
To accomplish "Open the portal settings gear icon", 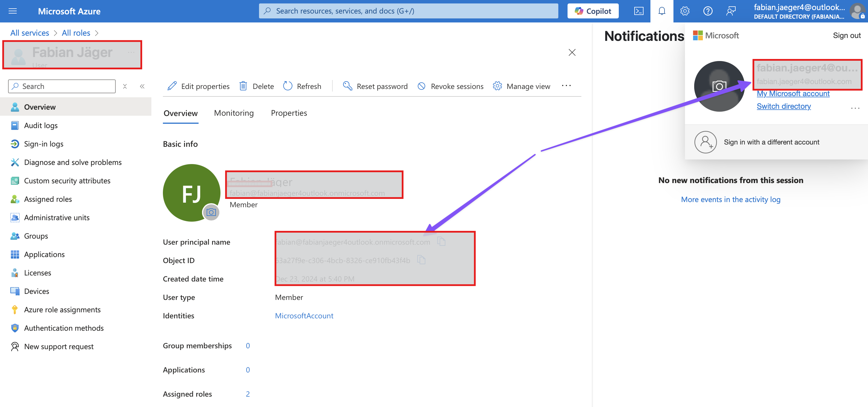I will click(684, 11).
